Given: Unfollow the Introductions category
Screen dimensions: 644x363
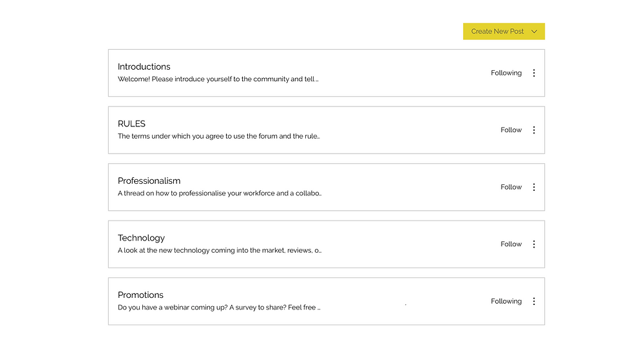Looking at the screenshot, I should tap(506, 73).
